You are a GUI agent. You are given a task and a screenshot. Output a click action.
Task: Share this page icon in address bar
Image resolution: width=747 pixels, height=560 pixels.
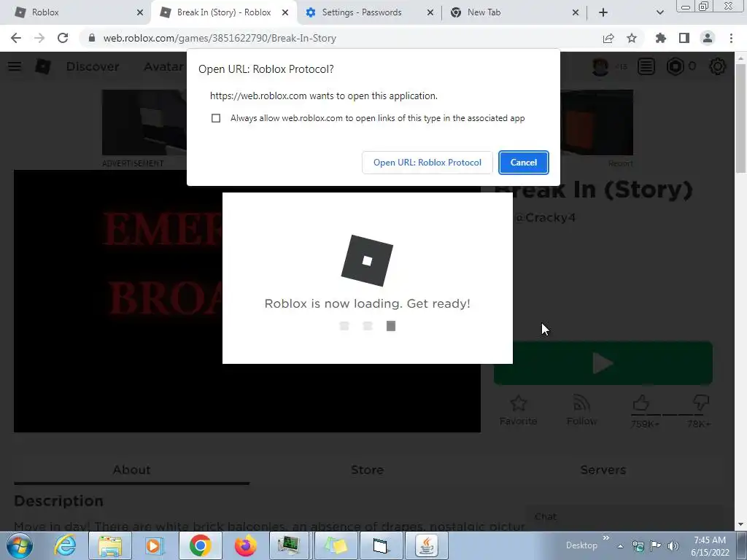[608, 38]
